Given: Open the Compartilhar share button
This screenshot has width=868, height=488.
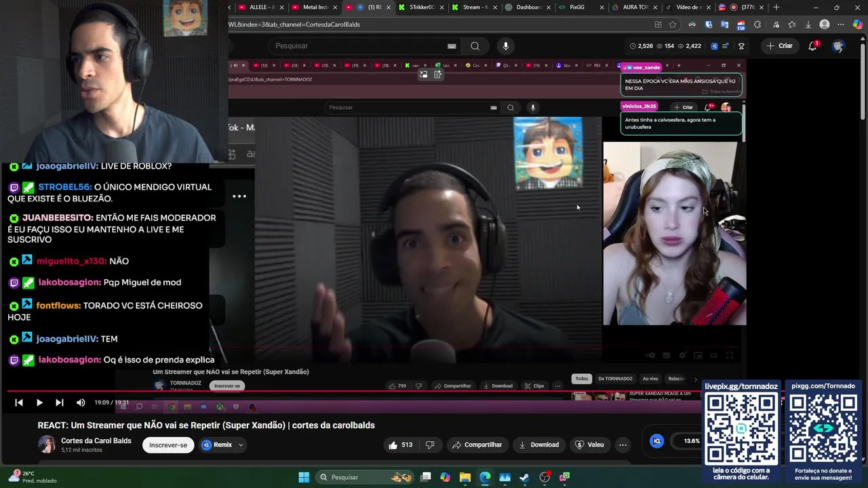Looking at the screenshot, I should pyautogui.click(x=477, y=445).
